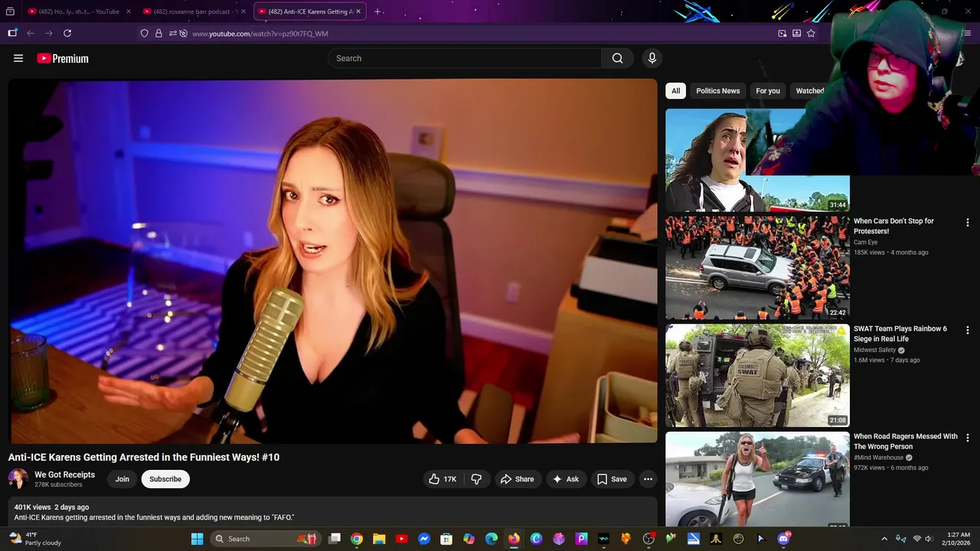Open Road Ragers video thumbnail
The image size is (980, 551).
(757, 479)
